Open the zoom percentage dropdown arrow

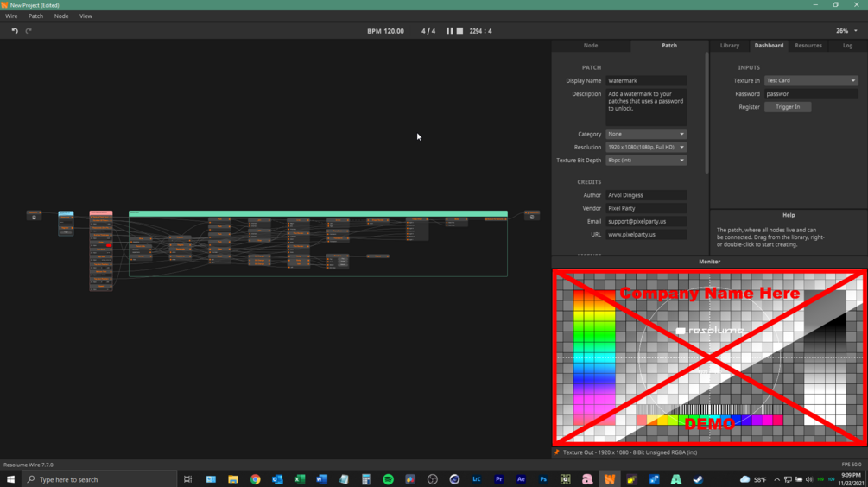[856, 31]
